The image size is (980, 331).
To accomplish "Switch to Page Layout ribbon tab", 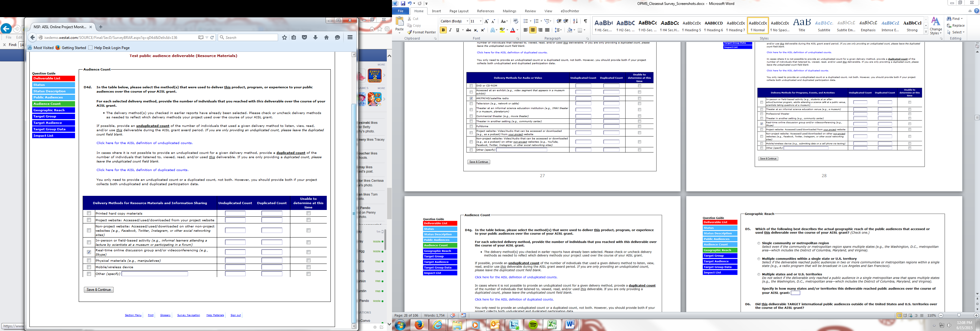I will pyautogui.click(x=458, y=11).
